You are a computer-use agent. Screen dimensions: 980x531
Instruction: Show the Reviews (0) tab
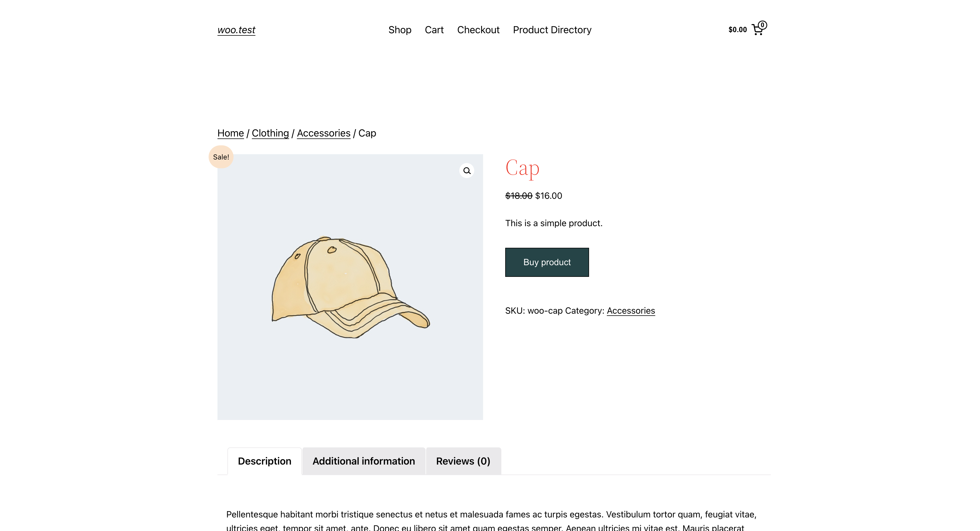click(x=463, y=461)
